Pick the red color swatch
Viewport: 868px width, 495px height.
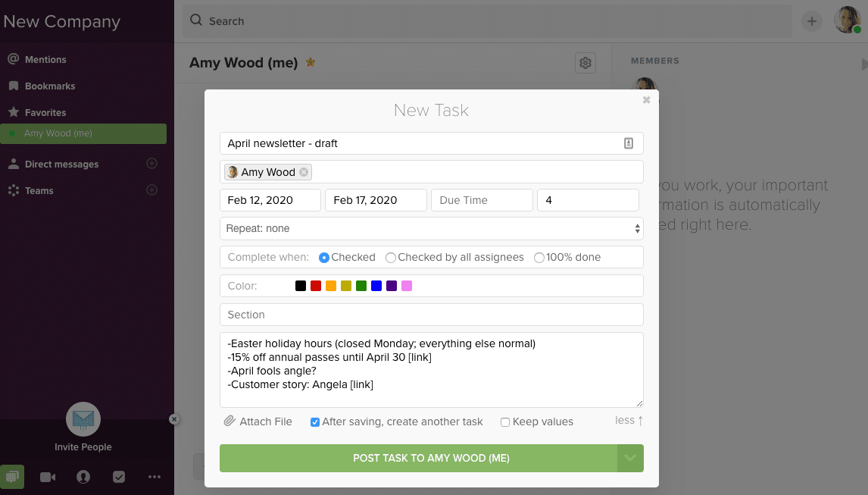(316, 286)
